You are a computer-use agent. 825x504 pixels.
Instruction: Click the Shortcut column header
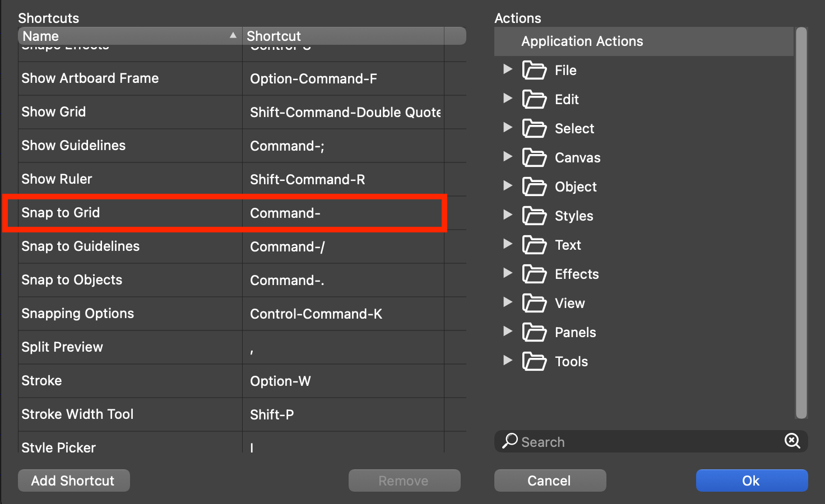342,36
